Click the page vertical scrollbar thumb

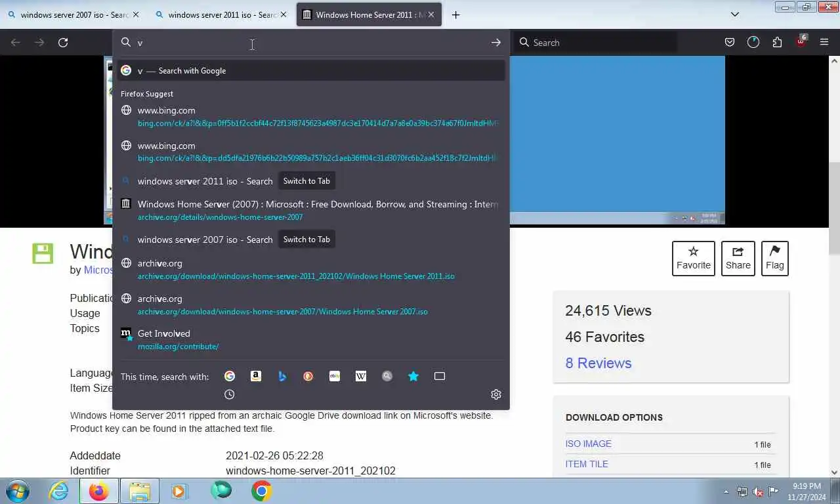(834, 208)
